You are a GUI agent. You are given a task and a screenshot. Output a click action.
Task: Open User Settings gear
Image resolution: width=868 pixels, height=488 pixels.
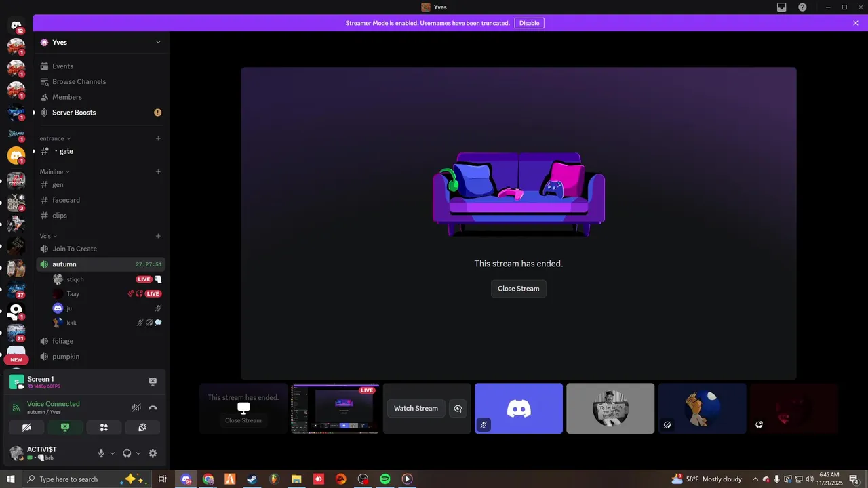tap(153, 453)
